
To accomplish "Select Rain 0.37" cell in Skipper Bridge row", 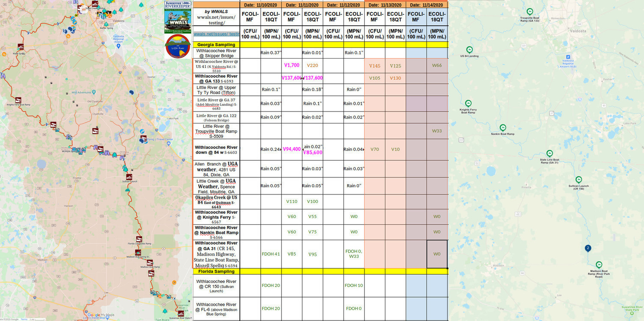I will click(271, 53).
